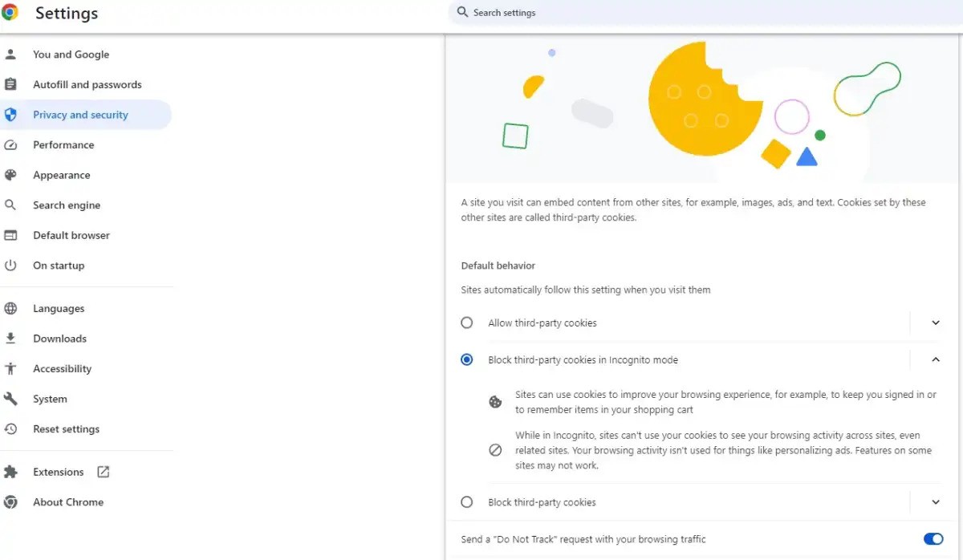Click the Extensions puzzle piece icon
Image resolution: width=963 pixels, height=560 pixels.
coord(10,472)
